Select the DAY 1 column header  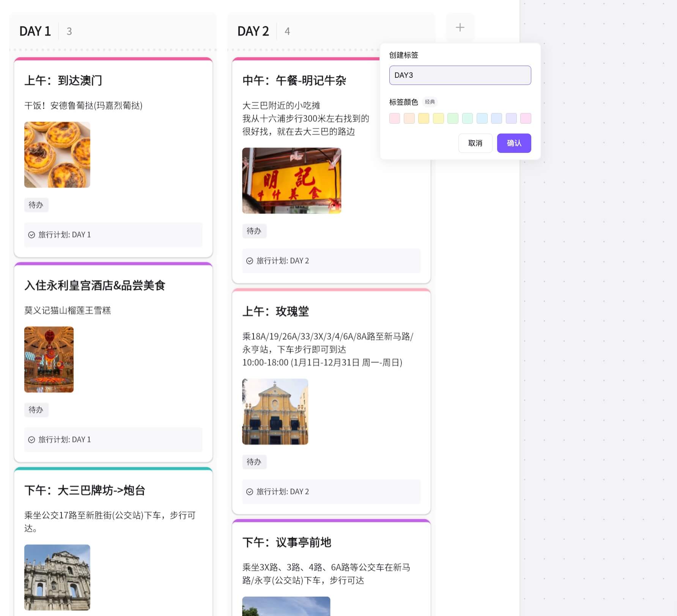[x=35, y=31]
